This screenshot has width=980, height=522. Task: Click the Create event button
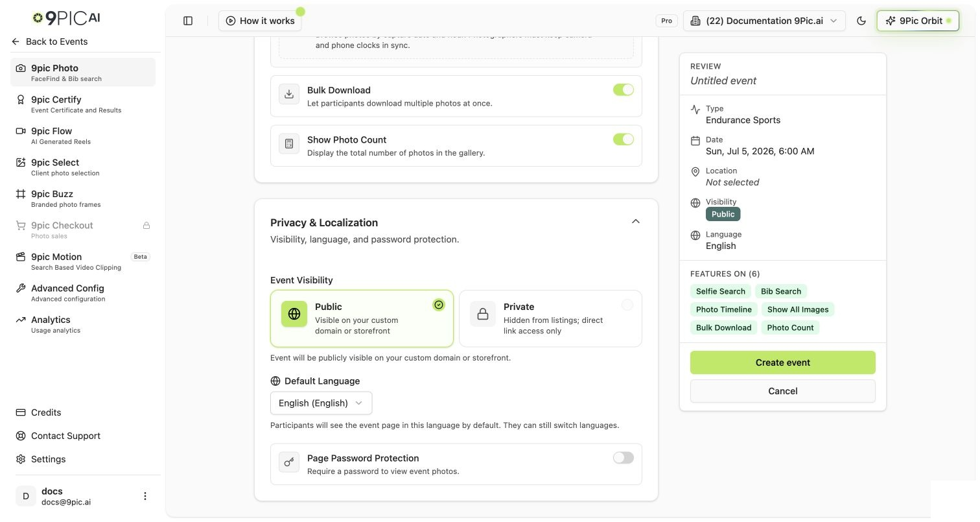(x=783, y=362)
